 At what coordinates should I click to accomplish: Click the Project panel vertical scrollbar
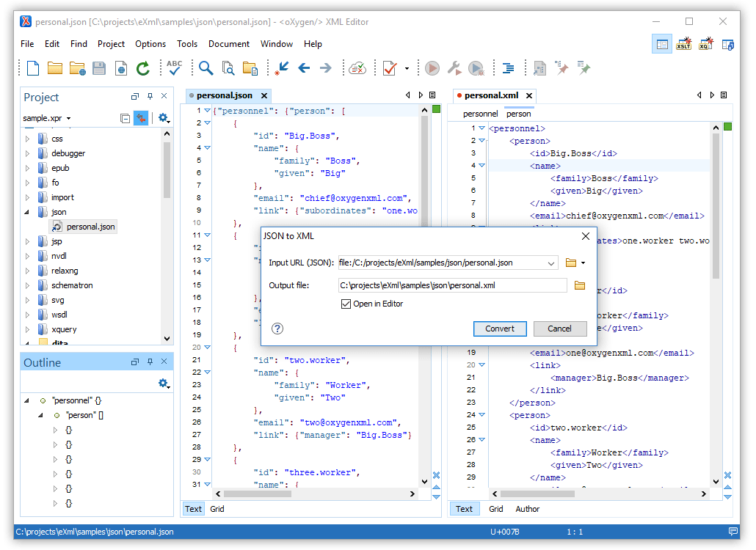(x=167, y=170)
